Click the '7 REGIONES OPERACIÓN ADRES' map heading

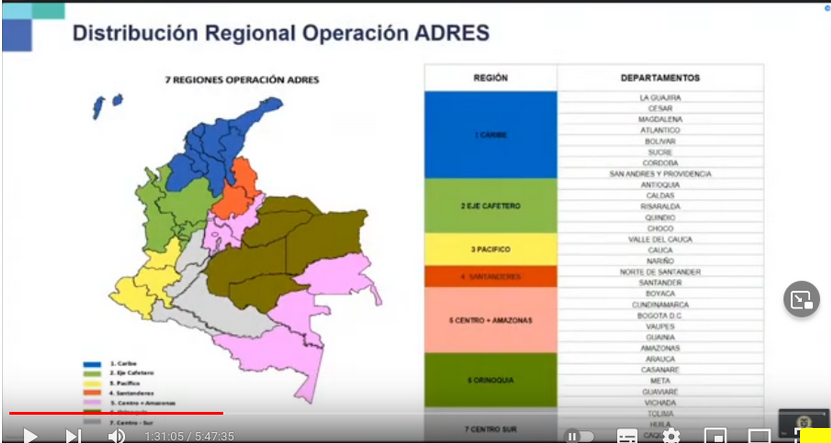point(242,81)
